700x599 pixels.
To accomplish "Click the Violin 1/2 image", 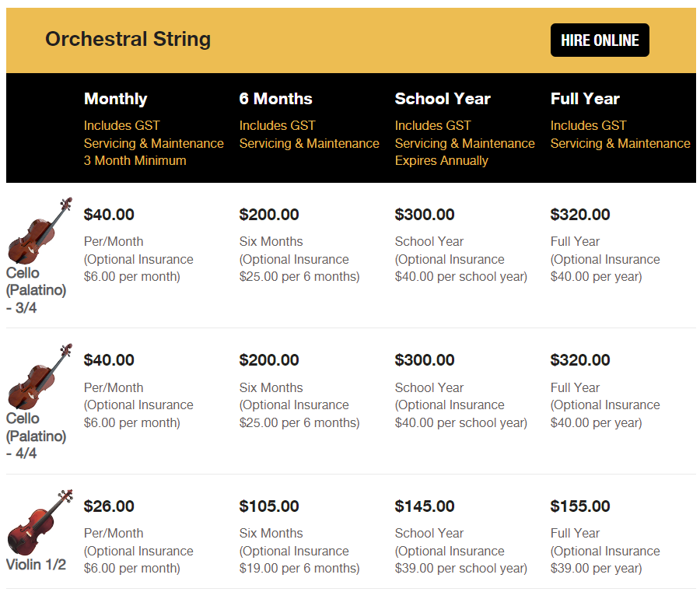I will point(40,523).
